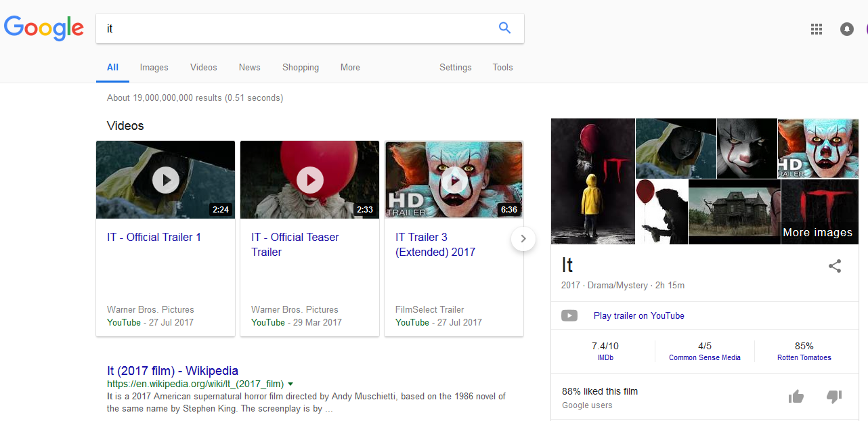Play the IT Official Trailer 1 video

[x=166, y=180]
